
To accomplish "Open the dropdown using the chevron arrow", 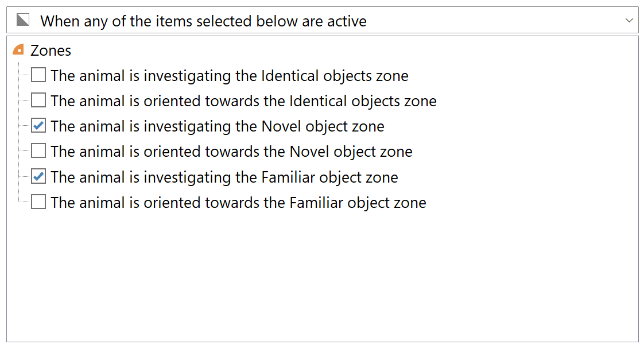I will 629,21.
